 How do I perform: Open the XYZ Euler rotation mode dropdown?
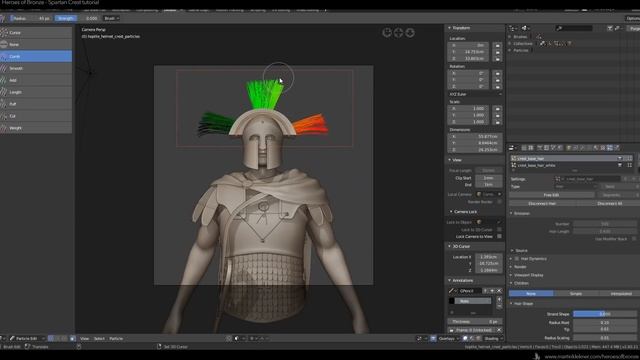coord(476,94)
